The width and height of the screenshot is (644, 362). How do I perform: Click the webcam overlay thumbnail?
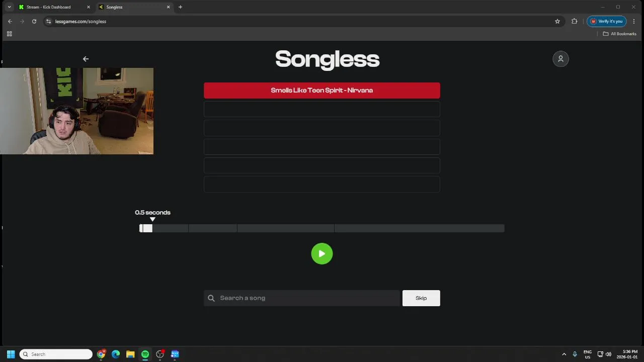click(x=76, y=111)
